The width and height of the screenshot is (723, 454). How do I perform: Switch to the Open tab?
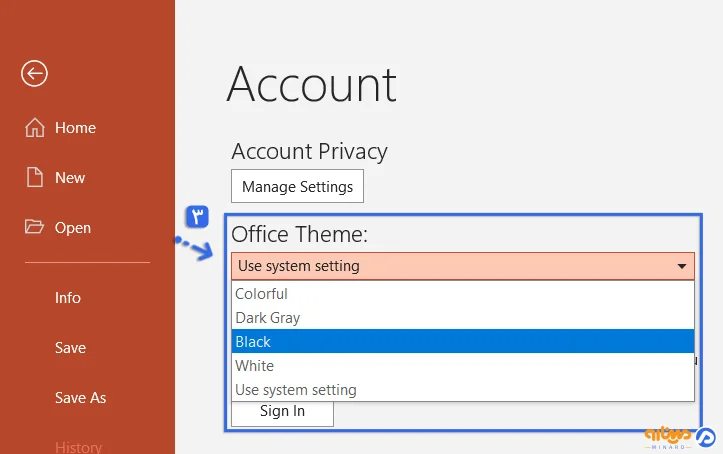pyautogui.click(x=73, y=228)
